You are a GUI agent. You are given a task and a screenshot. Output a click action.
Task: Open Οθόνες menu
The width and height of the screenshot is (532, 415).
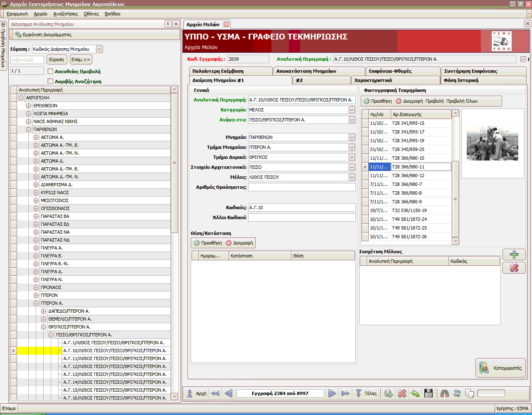[91, 14]
